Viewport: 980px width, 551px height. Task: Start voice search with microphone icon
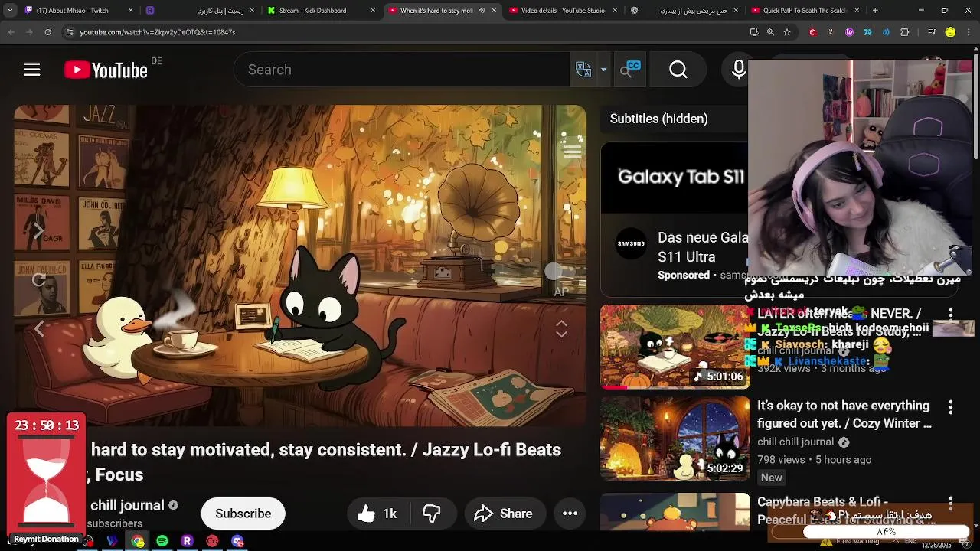click(x=738, y=70)
